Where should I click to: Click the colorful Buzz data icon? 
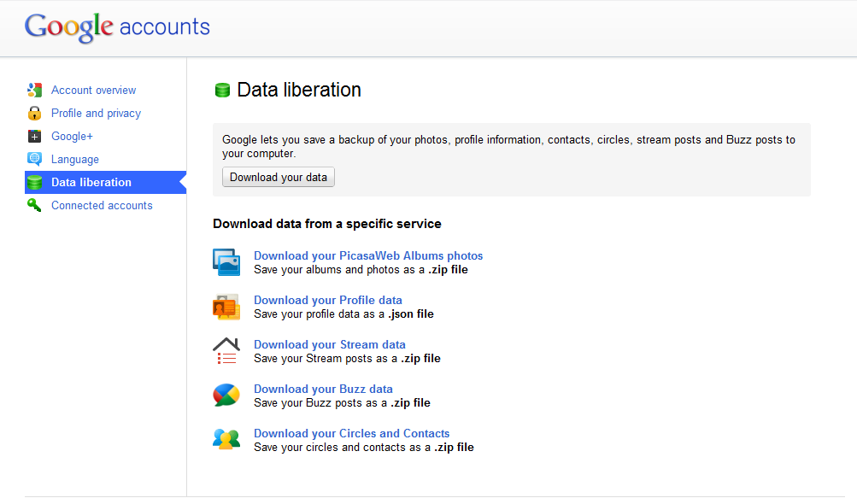coord(226,396)
